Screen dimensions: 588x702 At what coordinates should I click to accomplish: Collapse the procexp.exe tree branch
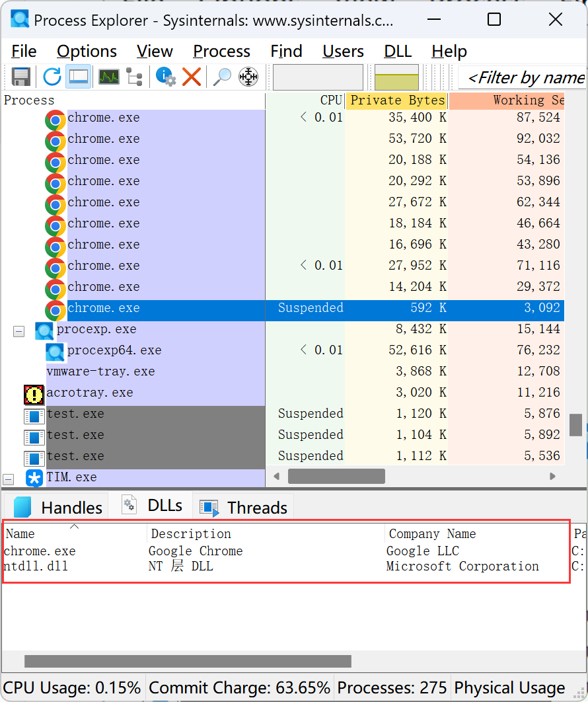pyautogui.click(x=18, y=331)
